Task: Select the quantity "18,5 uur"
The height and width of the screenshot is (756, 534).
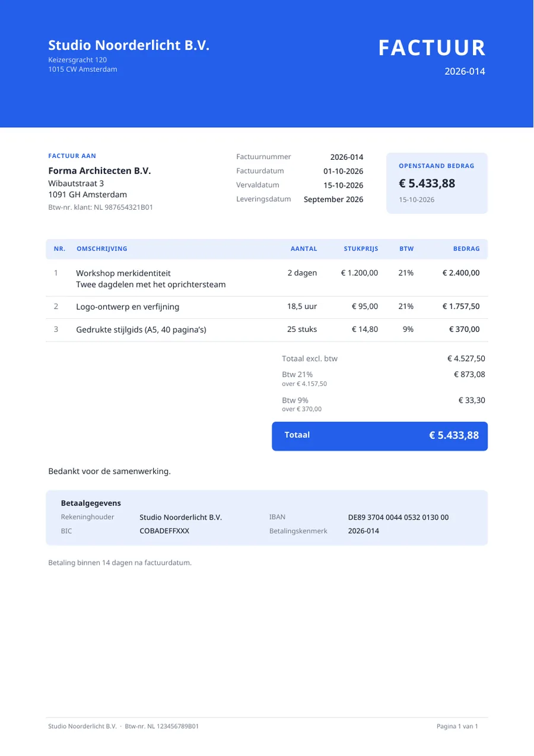Action: coord(302,307)
